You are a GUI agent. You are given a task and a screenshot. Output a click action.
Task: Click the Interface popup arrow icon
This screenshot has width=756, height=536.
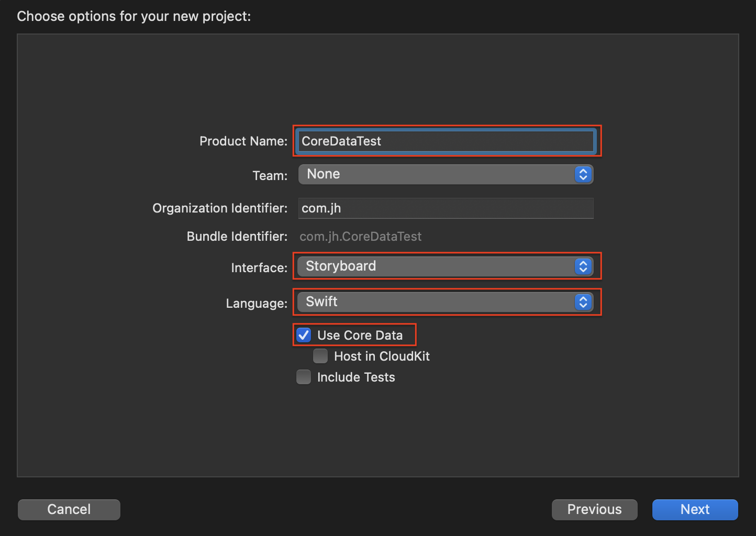coord(583,266)
